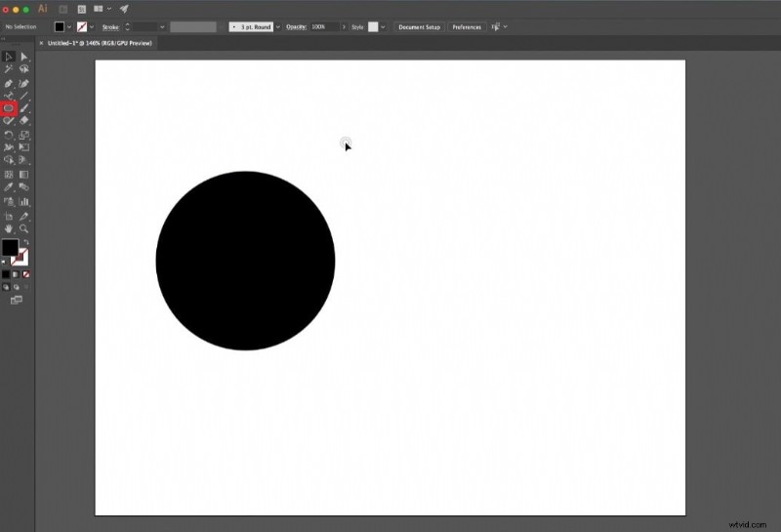
Task: Click the variable width profile field
Action: pos(193,27)
